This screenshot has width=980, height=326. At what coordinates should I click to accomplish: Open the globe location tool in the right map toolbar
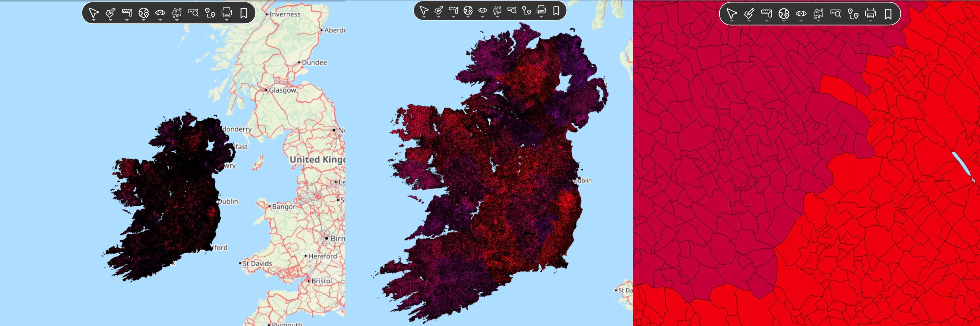click(x=784, y=14)
